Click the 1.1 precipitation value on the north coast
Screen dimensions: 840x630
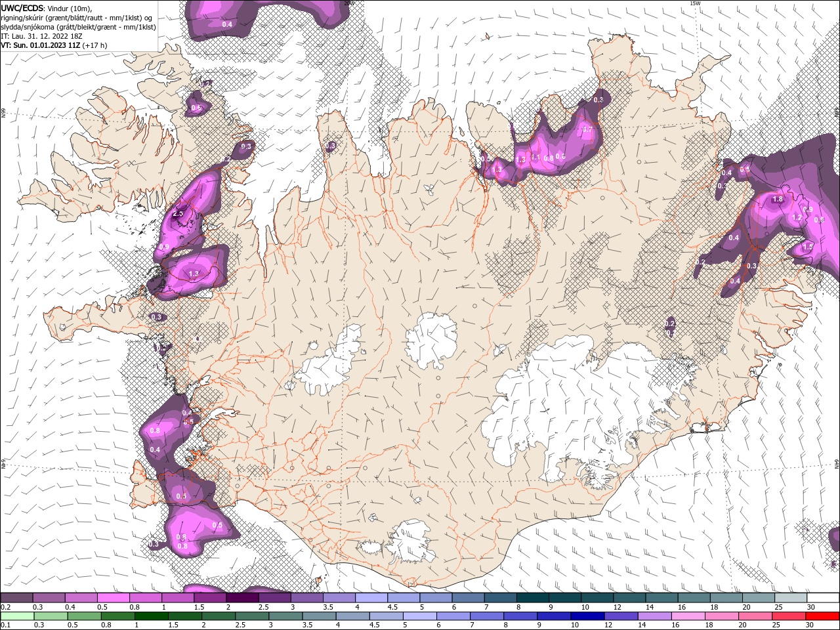click(x=535, y=157)
